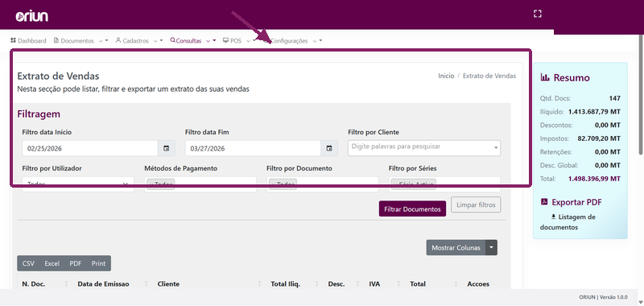The width and height of the screenshot is (644, 306).
Task: Open the Filtro por Utilizador select box
Action: pos(78,184)
